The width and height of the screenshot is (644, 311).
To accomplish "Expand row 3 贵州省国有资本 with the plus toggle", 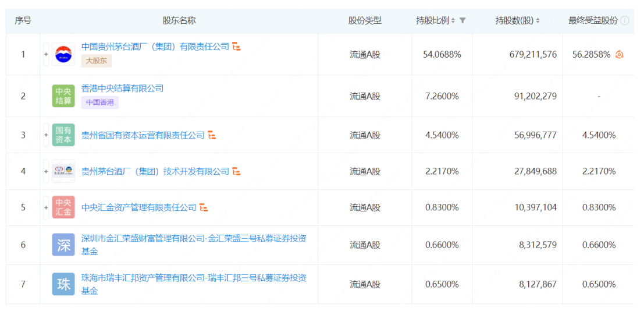I will [x=46, y=135].
